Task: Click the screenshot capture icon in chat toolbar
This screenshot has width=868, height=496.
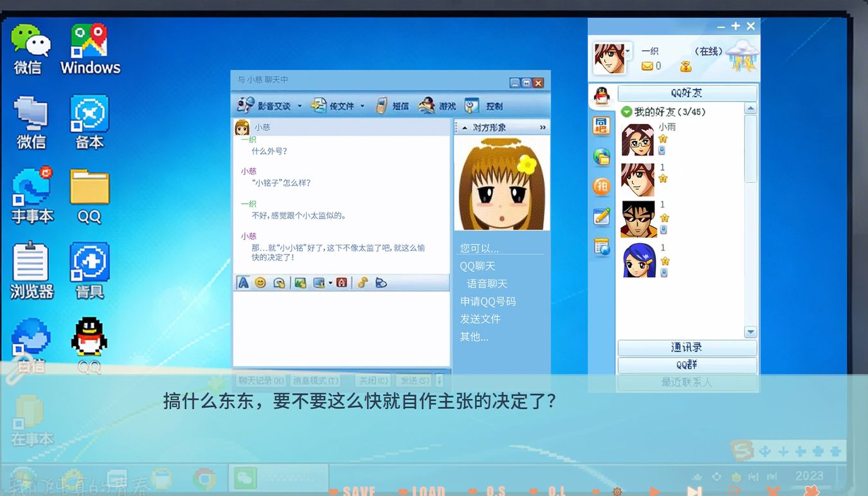Action: click(x=318, y=282)
